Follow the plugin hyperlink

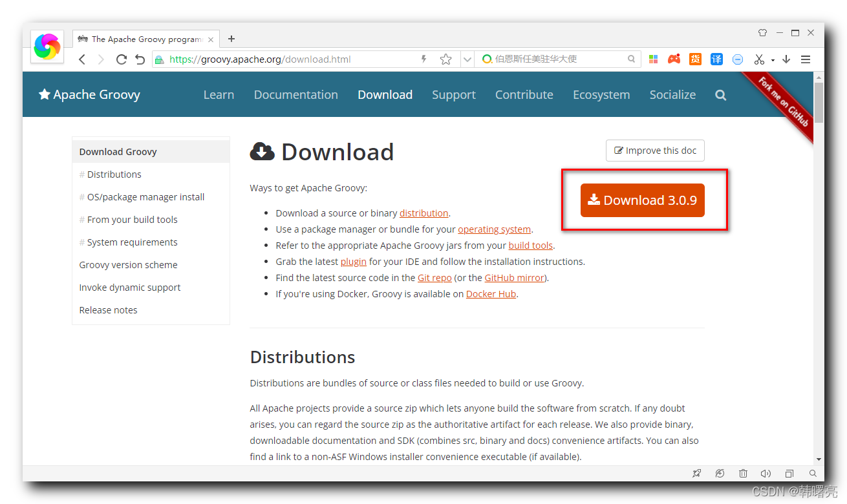pyautogui.click(x=353, y=262)
